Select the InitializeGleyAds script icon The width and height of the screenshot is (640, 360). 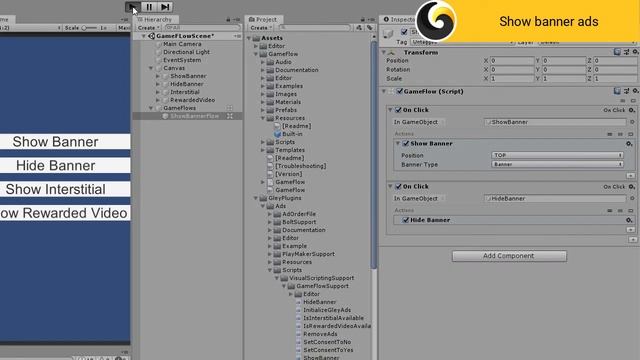point(298,310)
